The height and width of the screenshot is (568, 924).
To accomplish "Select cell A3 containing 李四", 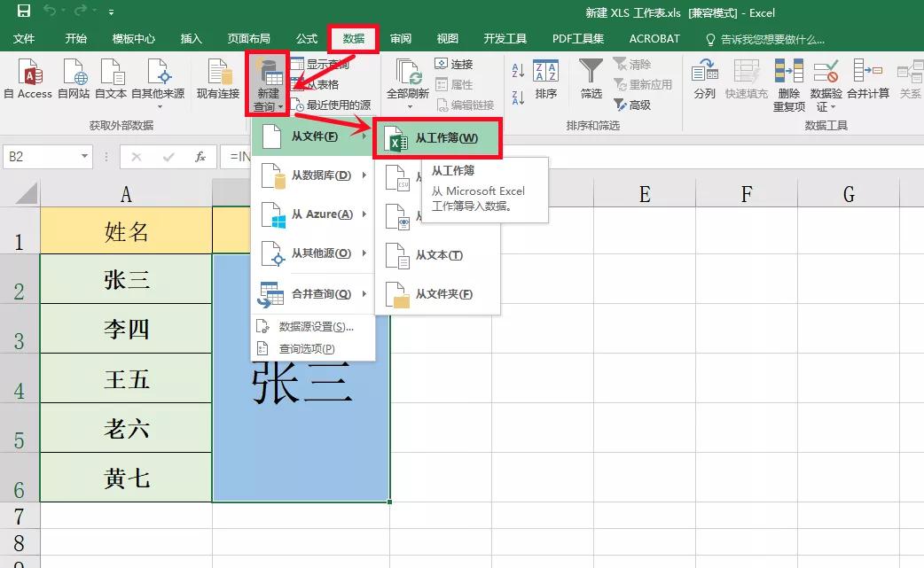I will (x=126, y=329).
